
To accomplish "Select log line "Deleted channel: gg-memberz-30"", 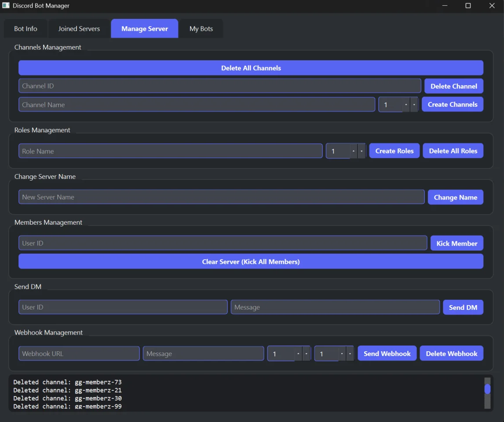I will 67,398.
